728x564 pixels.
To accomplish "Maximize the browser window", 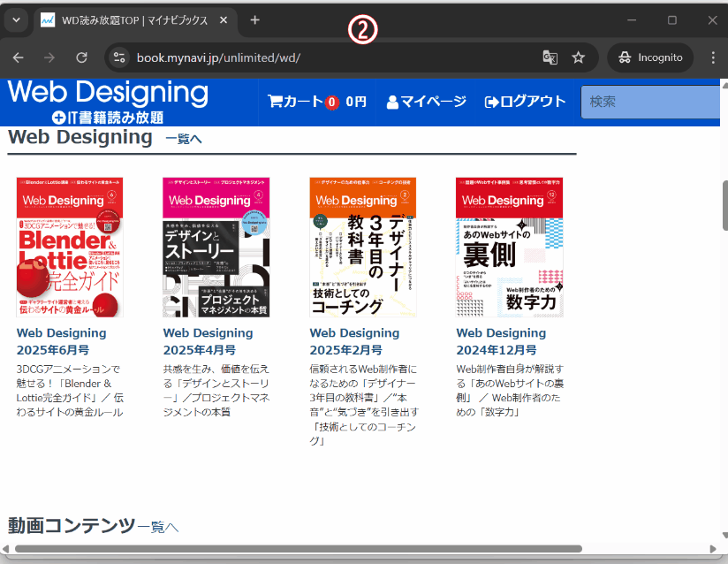I will [x=671, y=20].
